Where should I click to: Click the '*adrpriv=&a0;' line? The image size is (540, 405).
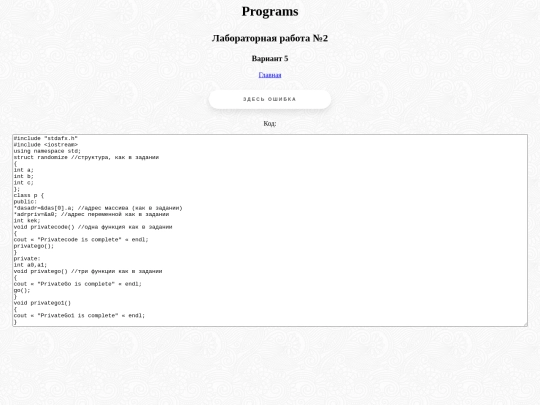(x=91, y=214)
